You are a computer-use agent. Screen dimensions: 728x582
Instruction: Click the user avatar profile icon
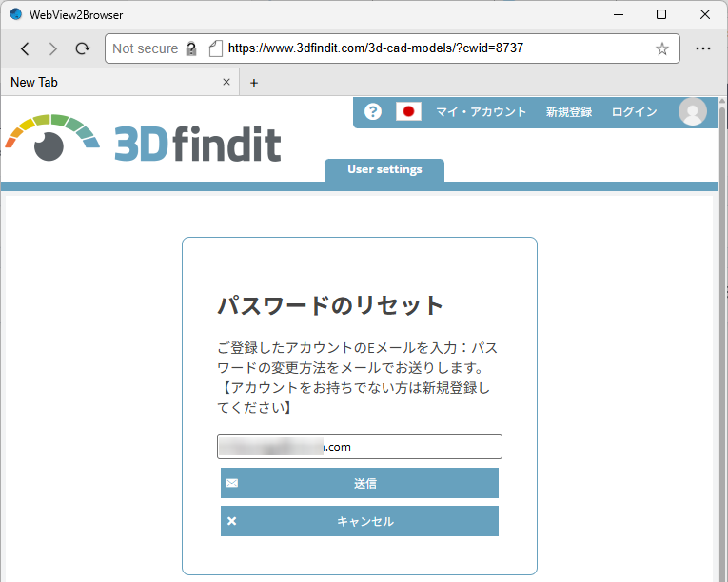click(x=692, y=111)
